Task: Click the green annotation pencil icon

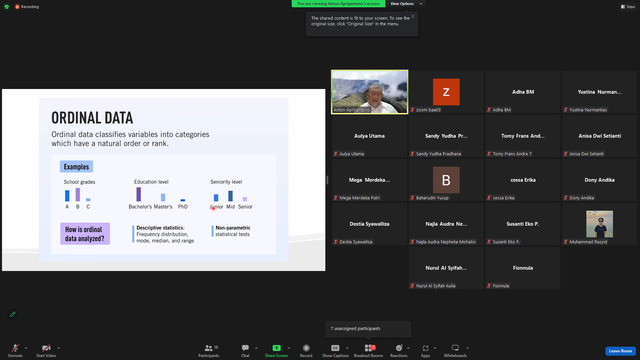Action: [13, 314]
